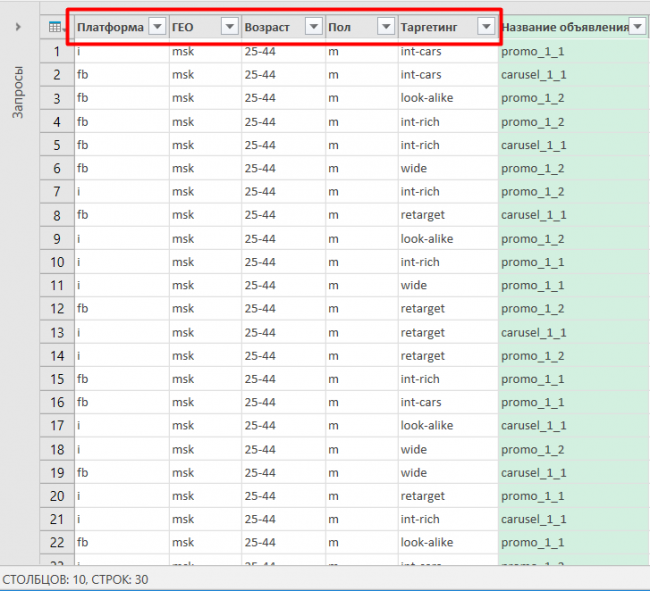This screenshot has height=591, width=650.
Task: Select the Таргетинг column header
Action: (x=435, y=27)
